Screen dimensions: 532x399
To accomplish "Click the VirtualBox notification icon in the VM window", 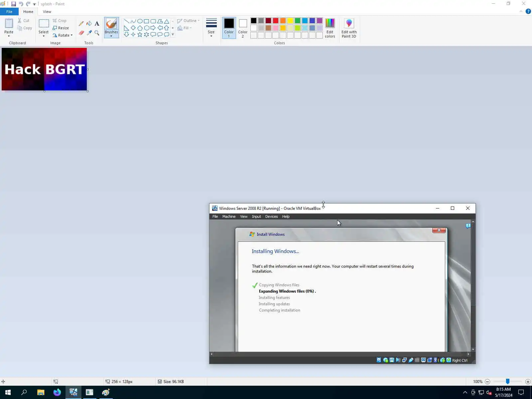I will 468,226.
